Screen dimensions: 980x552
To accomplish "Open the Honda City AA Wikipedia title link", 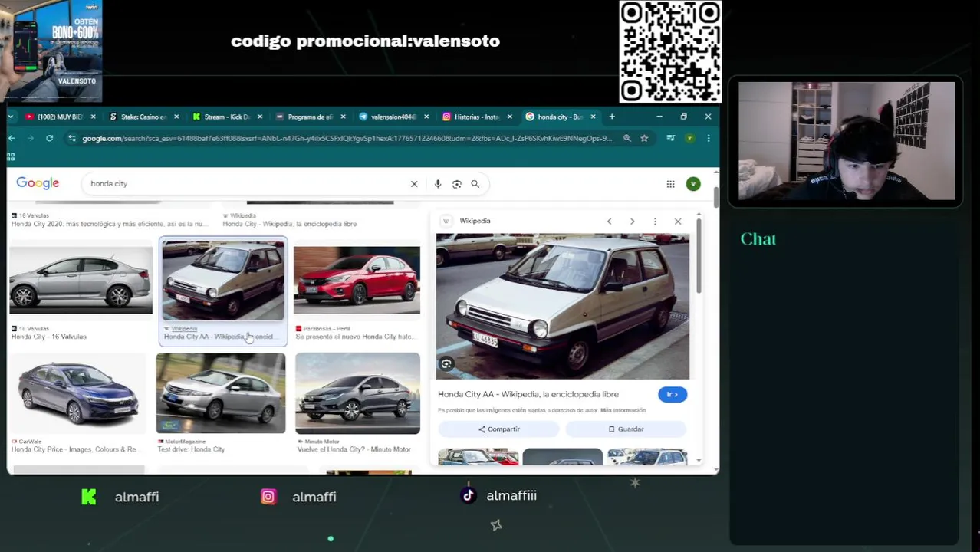I will tap(528, 394).
